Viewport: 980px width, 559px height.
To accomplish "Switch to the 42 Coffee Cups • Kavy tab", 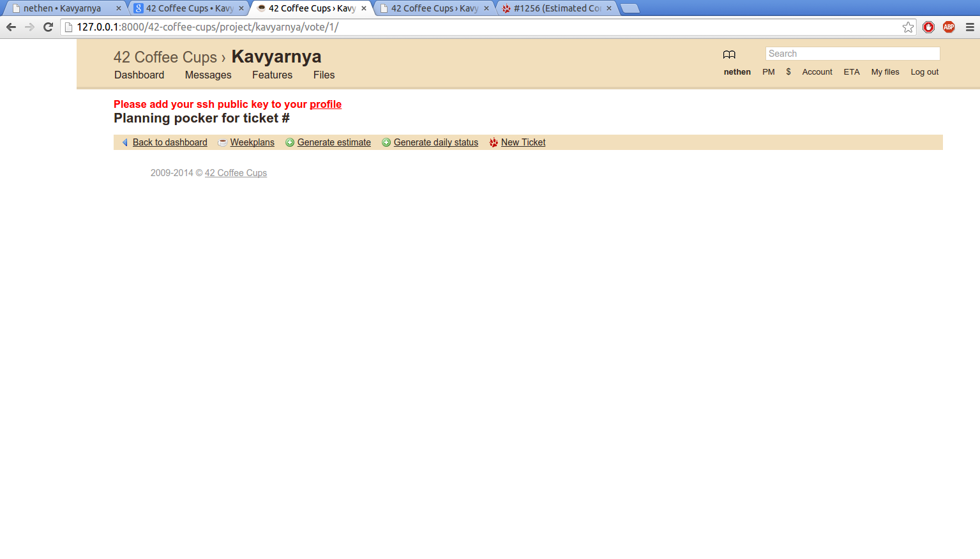I will coord(189,8).
